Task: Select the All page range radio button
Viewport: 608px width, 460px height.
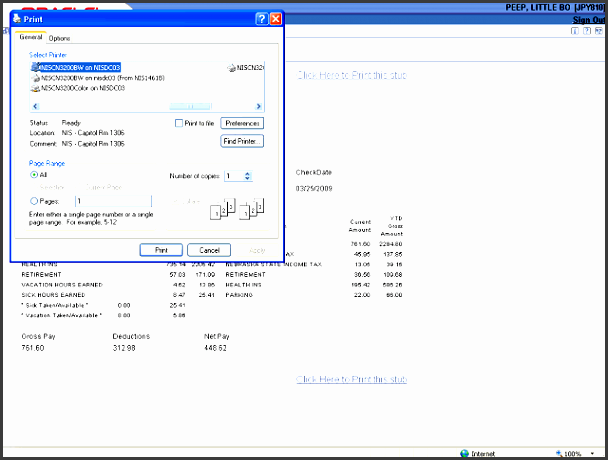Action: pyautogui.click(x=34, y=175)
